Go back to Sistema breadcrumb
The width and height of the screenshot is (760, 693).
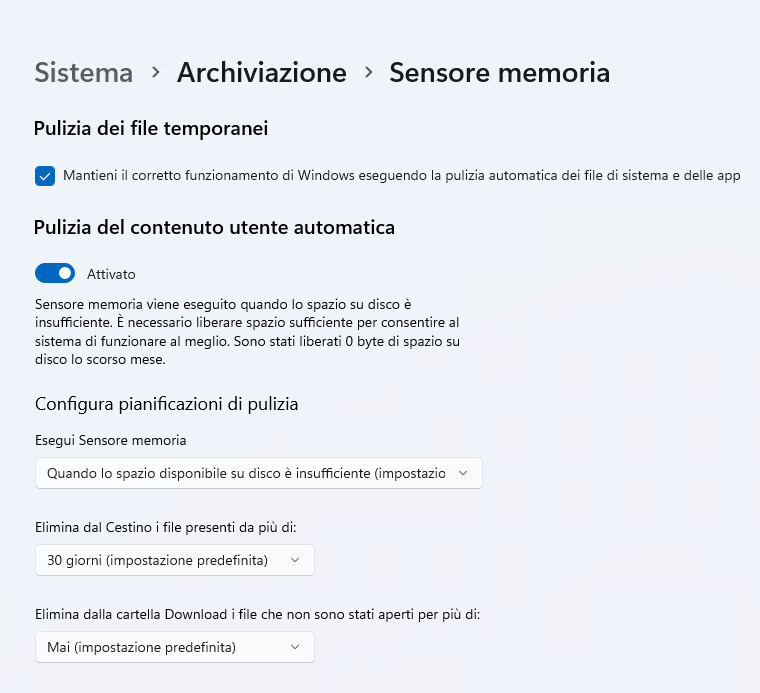pos(83,73)
